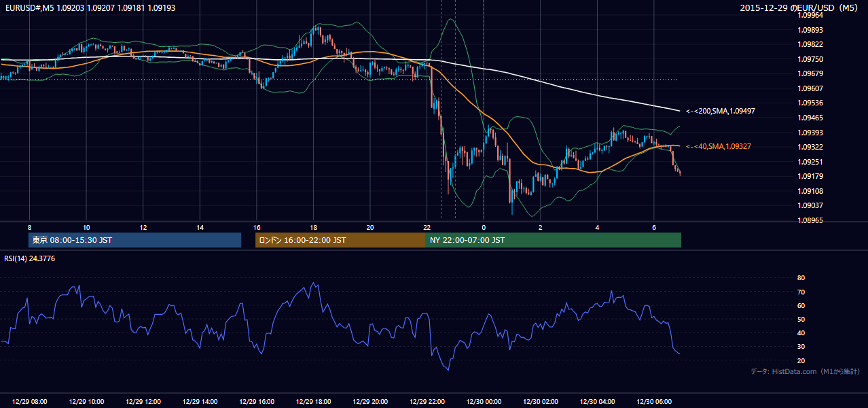Screen dimensions: 868x408
Task: Click the 1.09893 price axis label
Action: (x=811, y=30)
